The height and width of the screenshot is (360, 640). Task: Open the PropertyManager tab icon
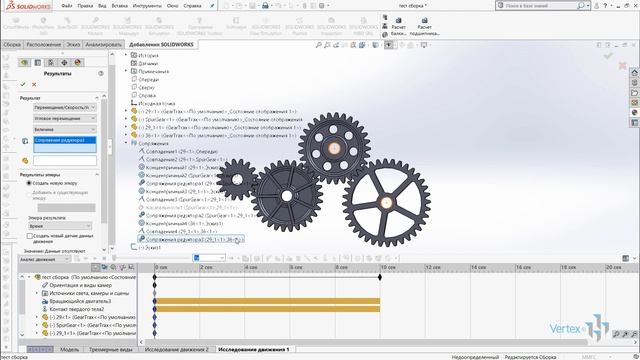click(38, 62)
